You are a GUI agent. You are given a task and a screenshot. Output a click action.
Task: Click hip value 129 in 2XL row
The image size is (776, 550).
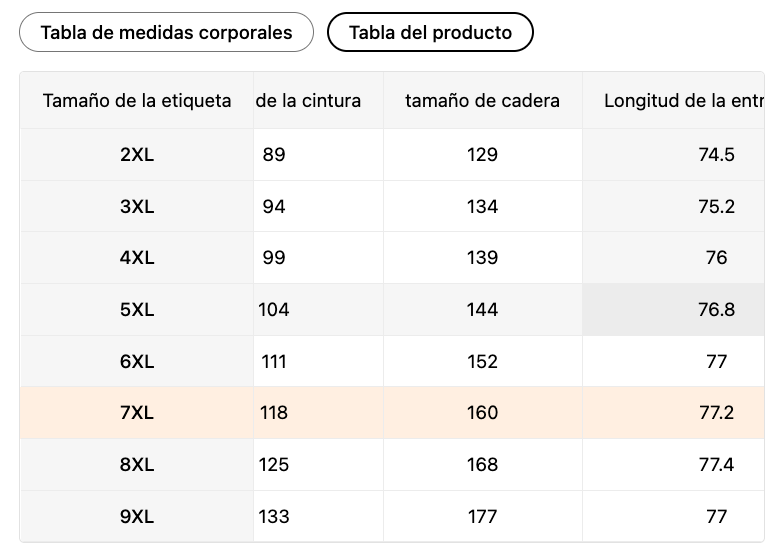pos(482,155)
